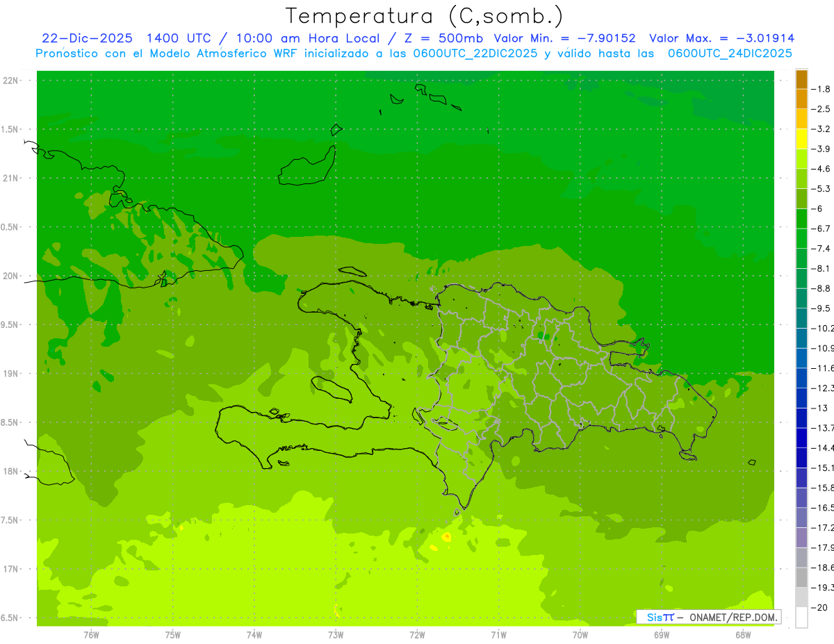Click the "19N" latitude label
This screenshot has height=644, width=834.
pyautogui.click(x=11, y=374)
